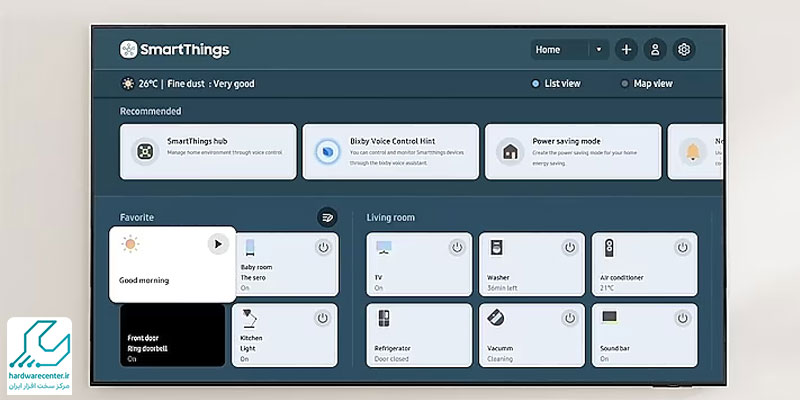Toggle power for the Washer
Viewport: 800px width, 400px height.
coord(569,247)
